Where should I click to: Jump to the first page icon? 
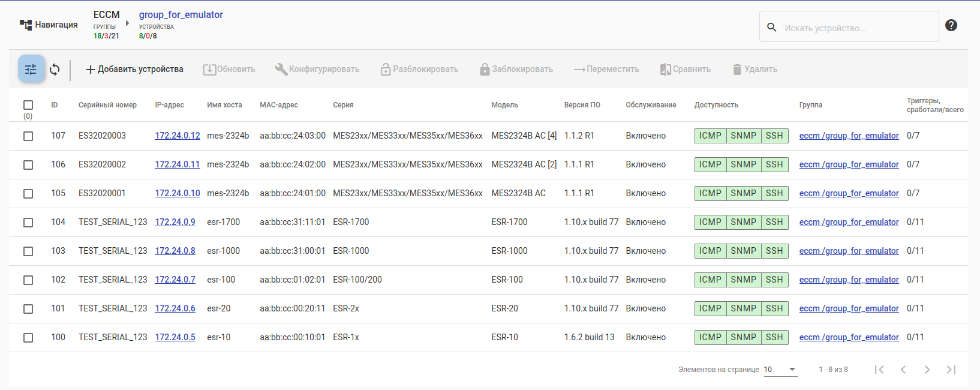coord(879,370)
